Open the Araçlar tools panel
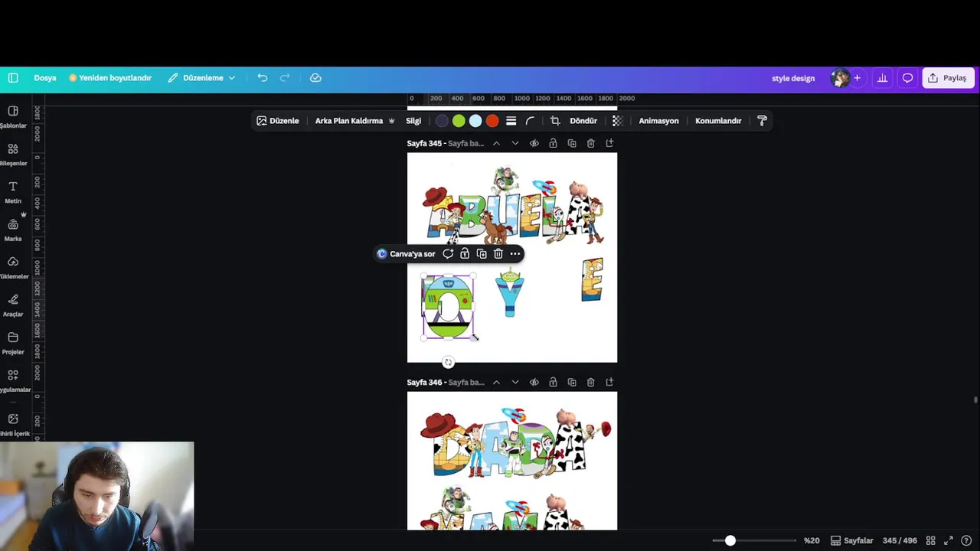The image size is (980, 551). pos(13,305)
